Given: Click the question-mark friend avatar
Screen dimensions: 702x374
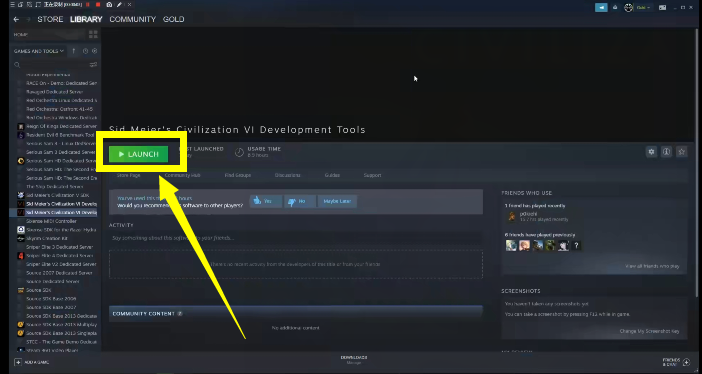Looking at the screenshot, I should pos(576,245).
